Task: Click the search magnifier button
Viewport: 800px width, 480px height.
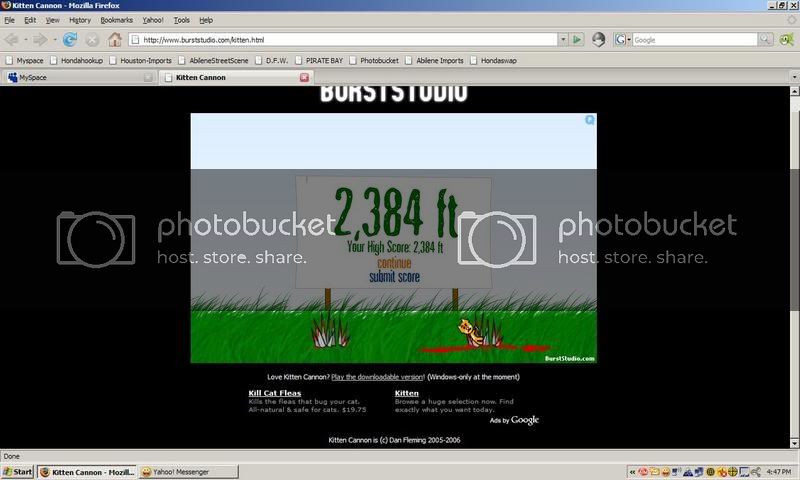Action: click(x=765, y=39)
